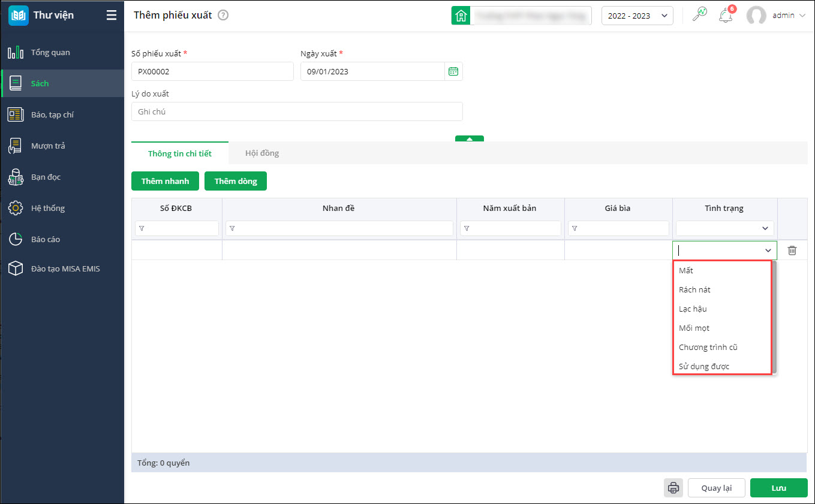
Task: Click the Nhan đề column header
Action: pos(339,208)
